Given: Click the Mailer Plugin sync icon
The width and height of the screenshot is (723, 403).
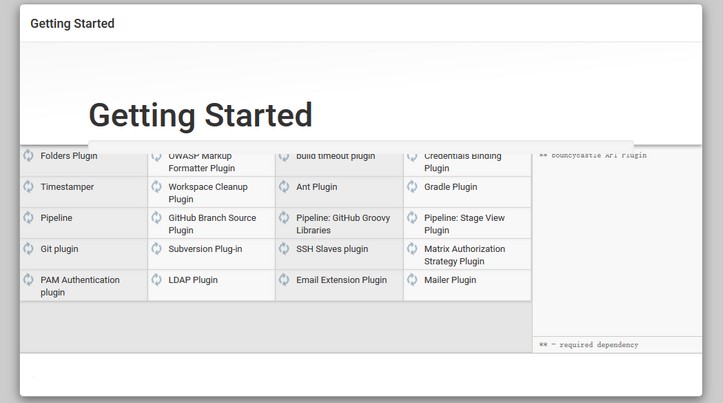Looking at the screenshot, I should [412, 279].
